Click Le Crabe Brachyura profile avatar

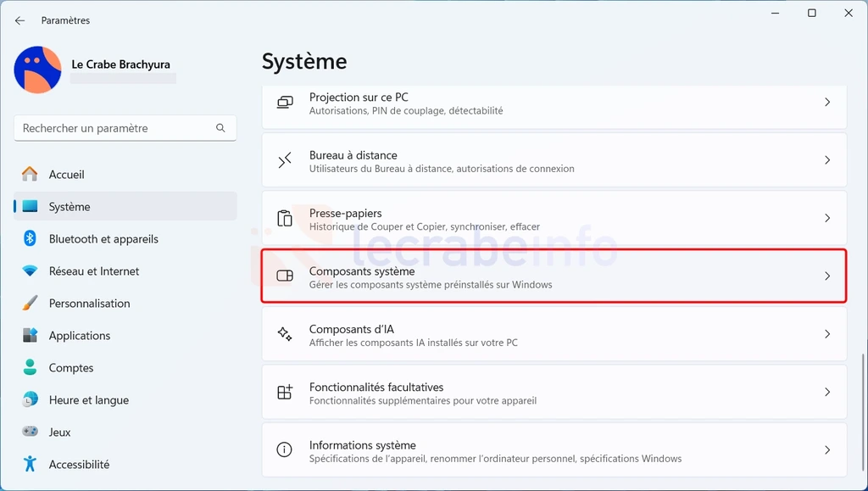click(x=37, y=70)
